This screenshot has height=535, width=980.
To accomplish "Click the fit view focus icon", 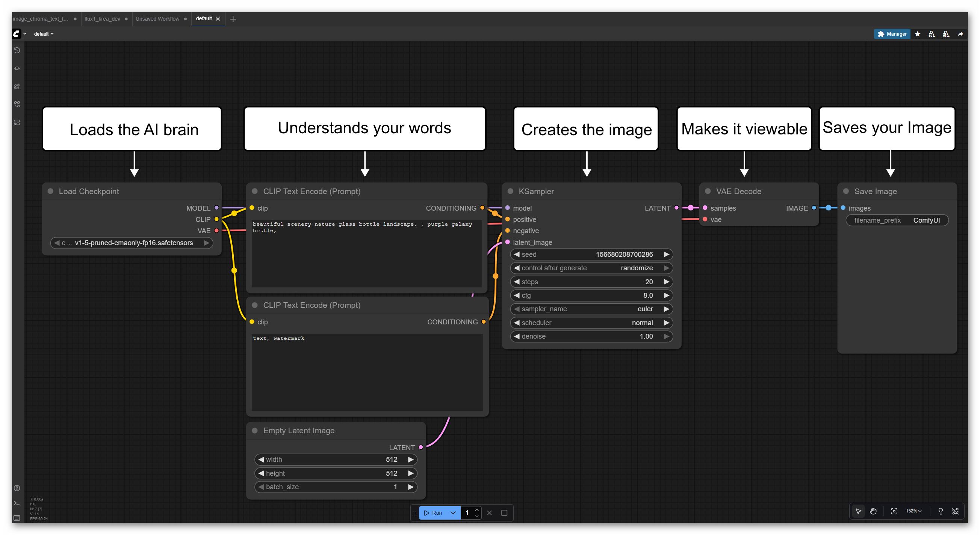I will (894, 511).
